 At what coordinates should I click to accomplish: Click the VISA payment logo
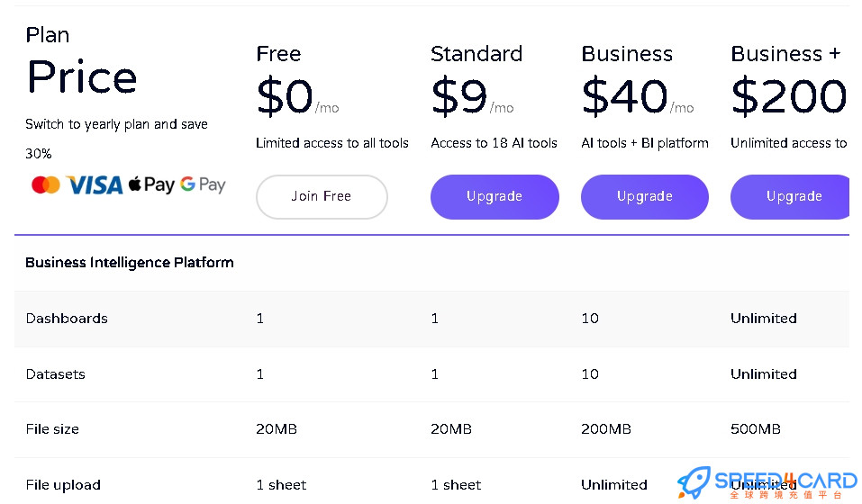[94, 185]
